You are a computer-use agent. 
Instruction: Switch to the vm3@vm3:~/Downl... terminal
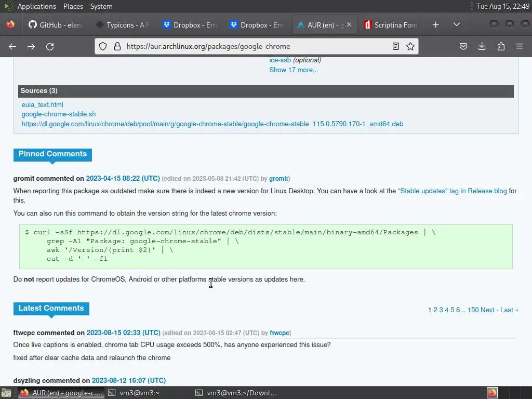[x=236, y=393]
